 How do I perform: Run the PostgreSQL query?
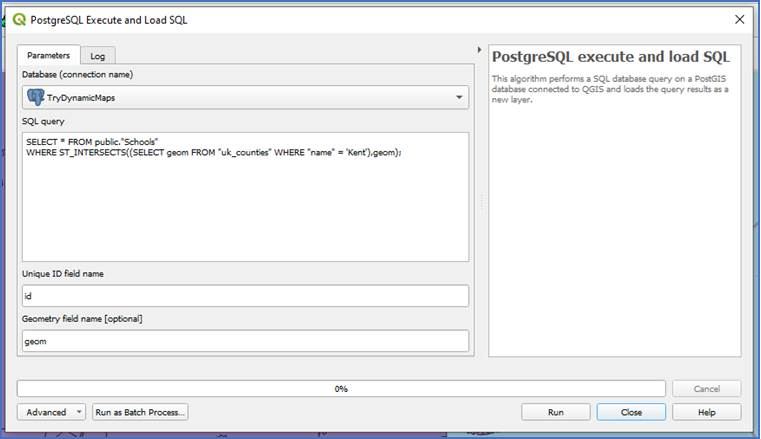click(x=556, y=412)
